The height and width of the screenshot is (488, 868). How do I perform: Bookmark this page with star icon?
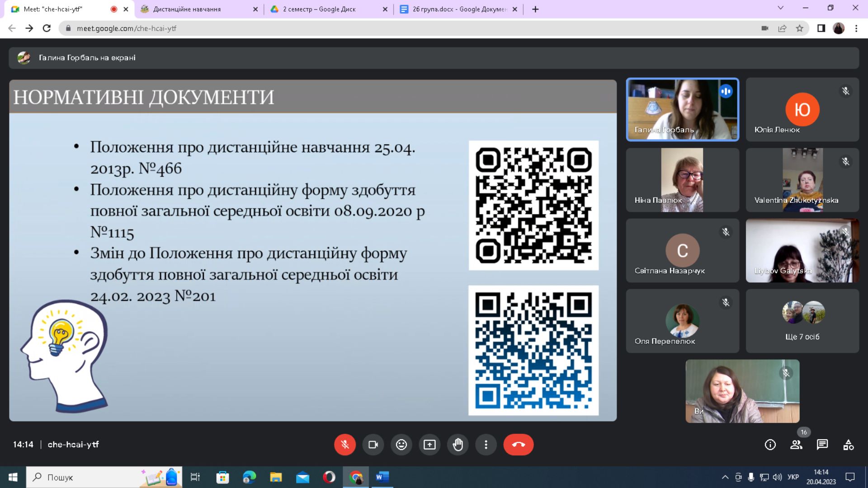tap(800, 28)
